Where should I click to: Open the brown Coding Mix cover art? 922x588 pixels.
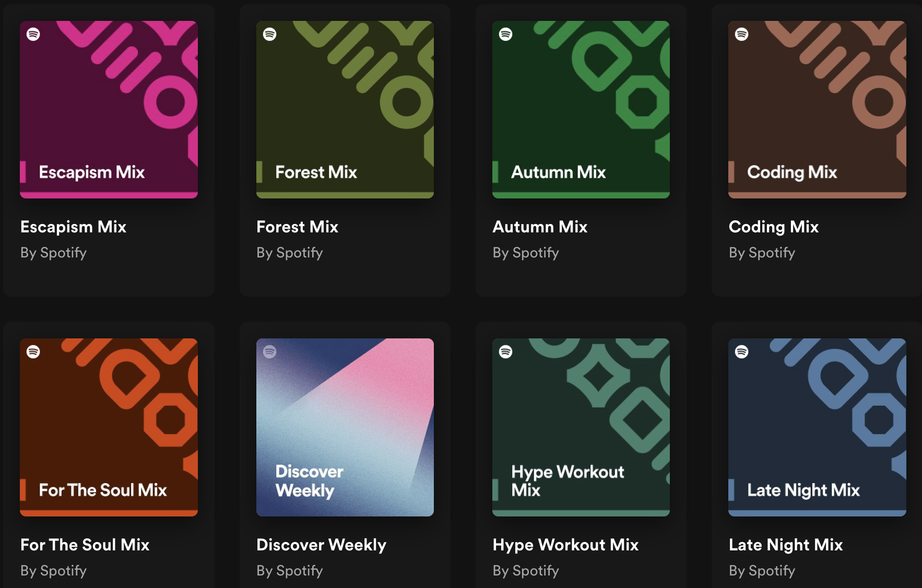click(x=817, y=110)
